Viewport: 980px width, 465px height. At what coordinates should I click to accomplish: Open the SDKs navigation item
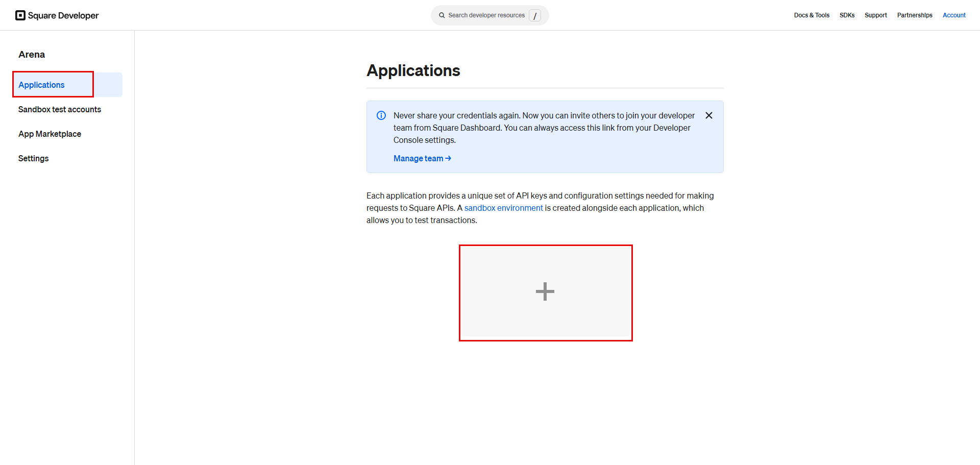point(847,15)
